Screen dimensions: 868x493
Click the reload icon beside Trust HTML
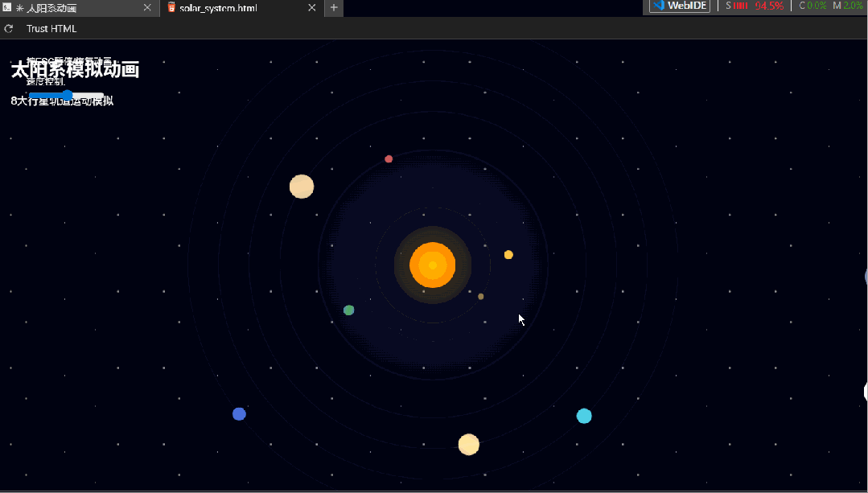(x=9, y=29)
